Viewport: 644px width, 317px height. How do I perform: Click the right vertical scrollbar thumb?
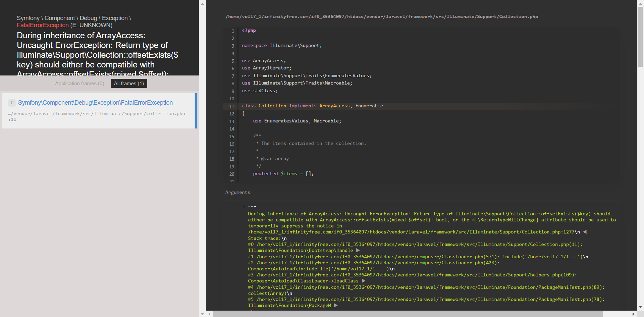(x=640, y=37)
